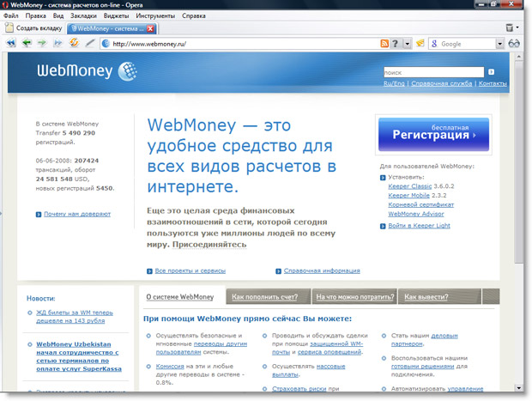The height and width of the screenshot is (401, 532).
Task: Switch to the На что можно потратить? tab
Action: pyautogui.click(x=355, y=297)
